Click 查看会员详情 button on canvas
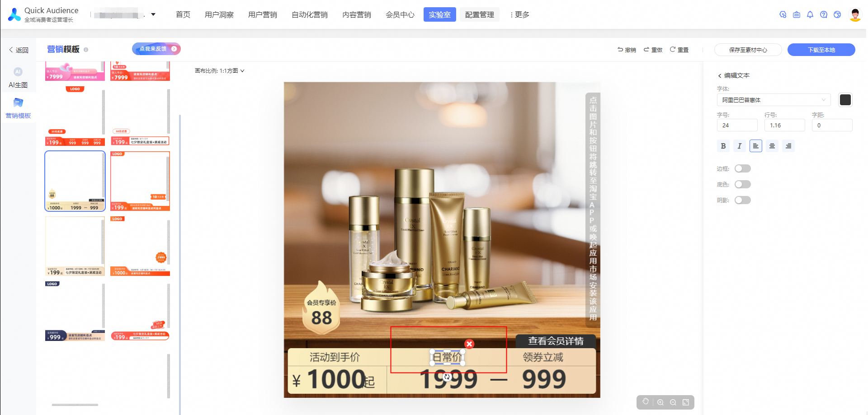The width and height of the screenshot is (868, 415). point(556,341)
